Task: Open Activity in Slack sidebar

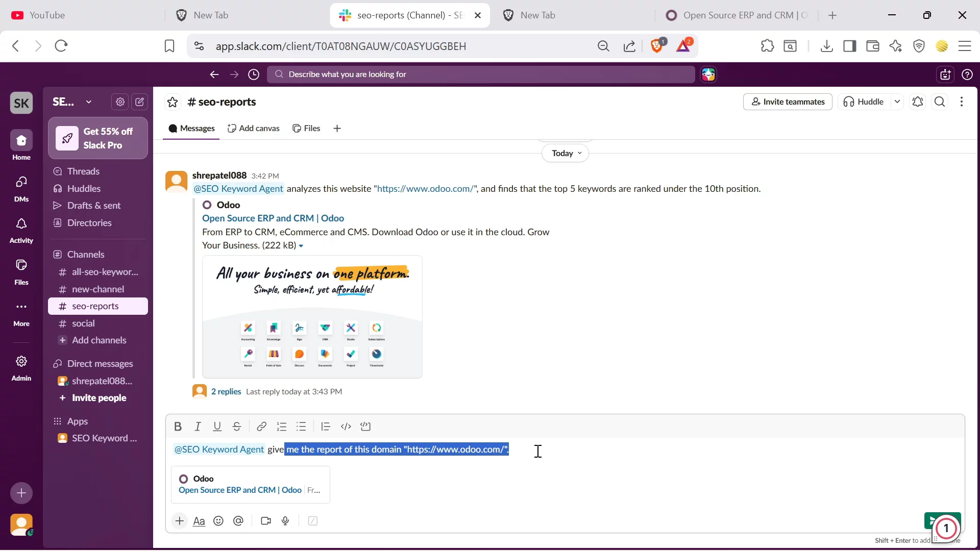Action: point(21,230)
